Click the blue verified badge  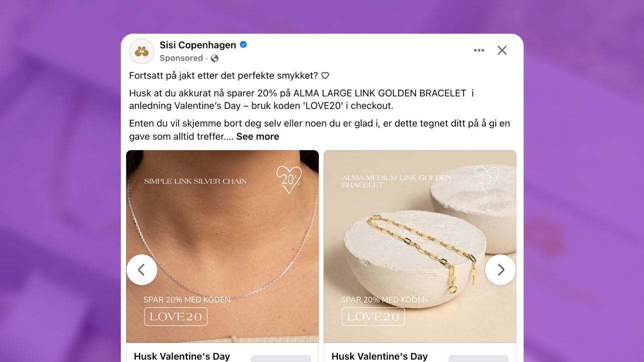click(243, 45)
